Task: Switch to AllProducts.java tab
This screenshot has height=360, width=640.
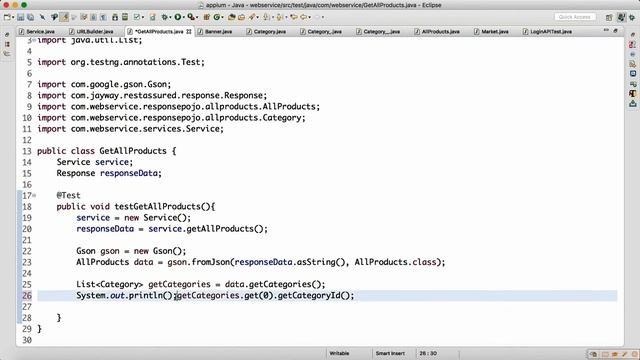Action: 440,31
